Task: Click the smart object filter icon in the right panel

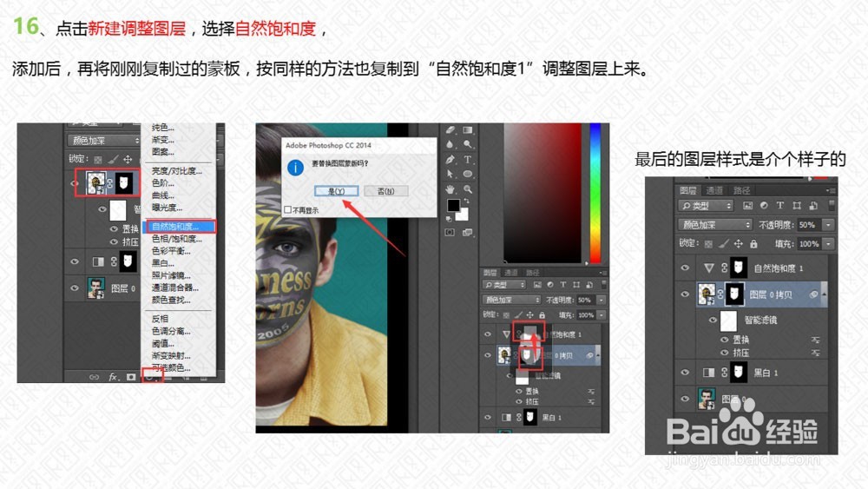Action: point(813,206)
